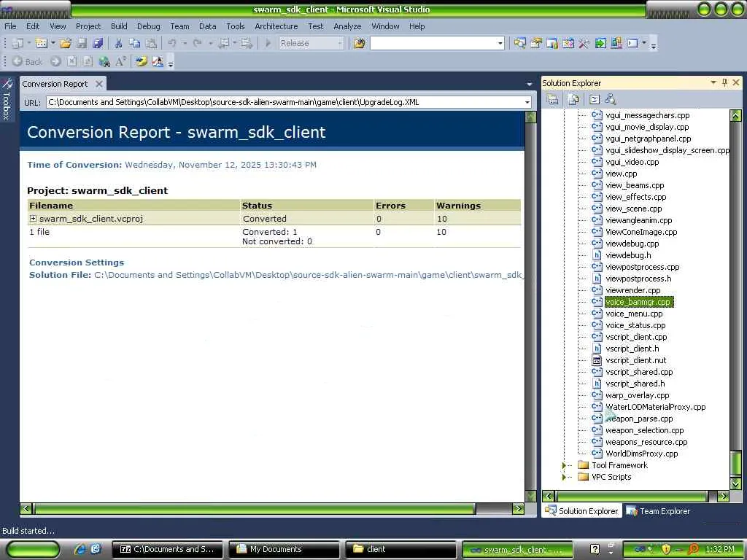Click the Cut scissors icon
The image size is (747, 560).
pos(119,43)
